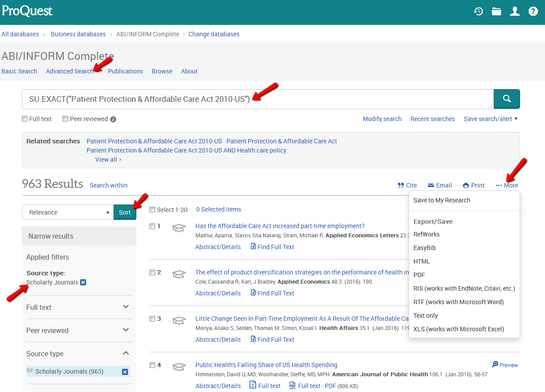The image size is (545, 392).
Task: Export as XLS for Excel
Action: [459, 329]
